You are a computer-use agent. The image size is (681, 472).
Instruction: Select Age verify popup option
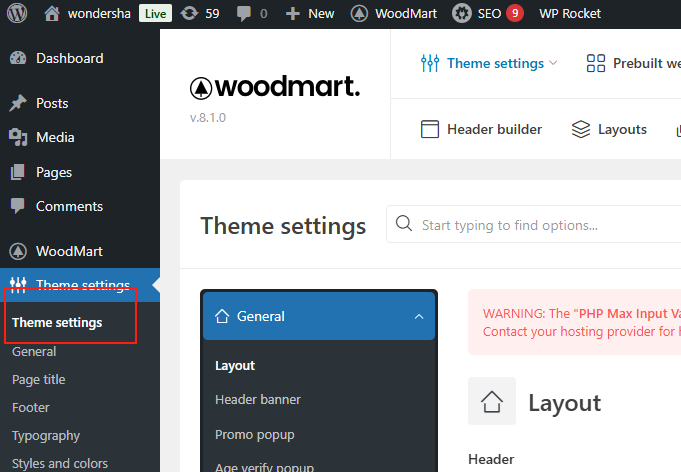(x=264, y=467)
